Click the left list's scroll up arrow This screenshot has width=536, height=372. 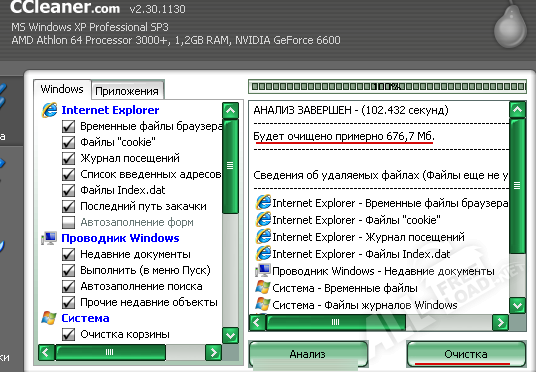pos(230,111)
